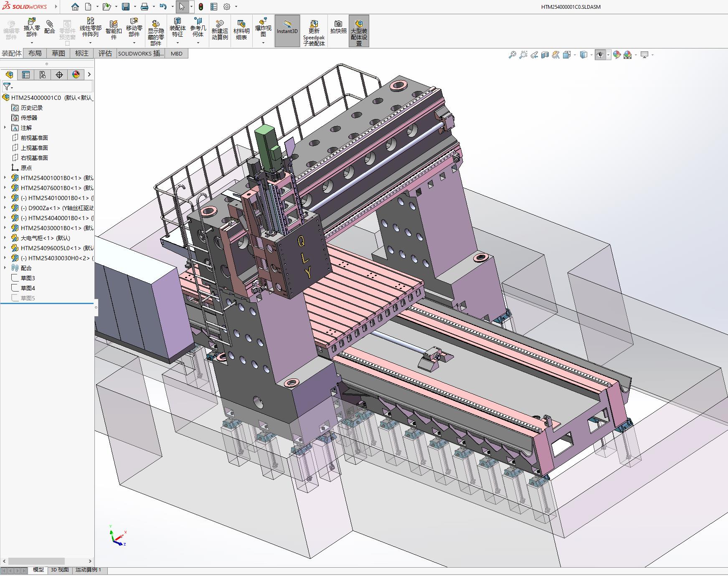Expand the 注解 annotations folder
This screenshot has height=576, width=728.
[5, 128]
